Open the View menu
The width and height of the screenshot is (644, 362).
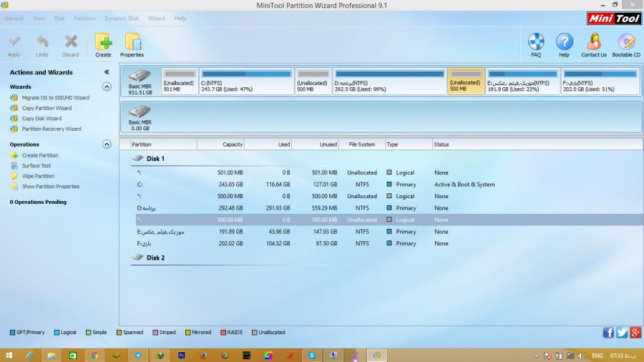[39, 19]
